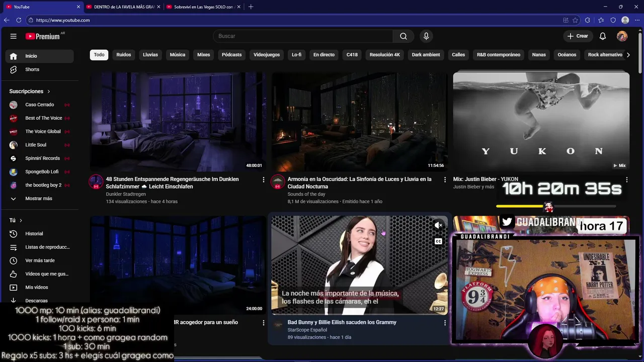This screenshot has width=644, height=362.
Task: Expand Mostrar más subscriptions
Action: pyautogui.click(x=40, y=199)
